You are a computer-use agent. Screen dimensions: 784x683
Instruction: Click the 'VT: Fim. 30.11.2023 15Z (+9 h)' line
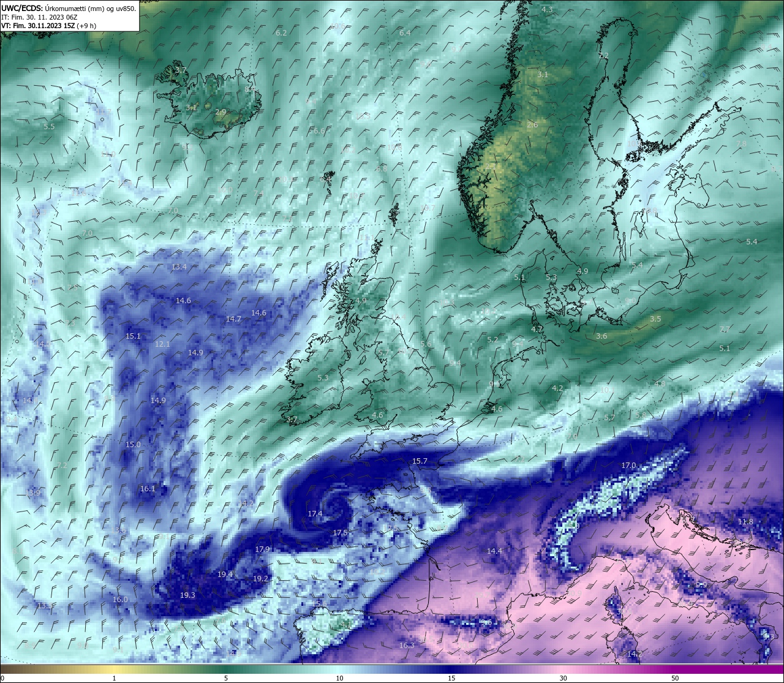click(x=48, y=26)
